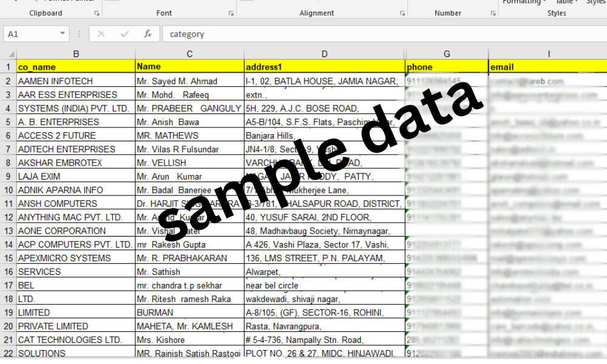Screen dimensions: 607x364
Task: Select row 10 header
Action: coord(8,190)
